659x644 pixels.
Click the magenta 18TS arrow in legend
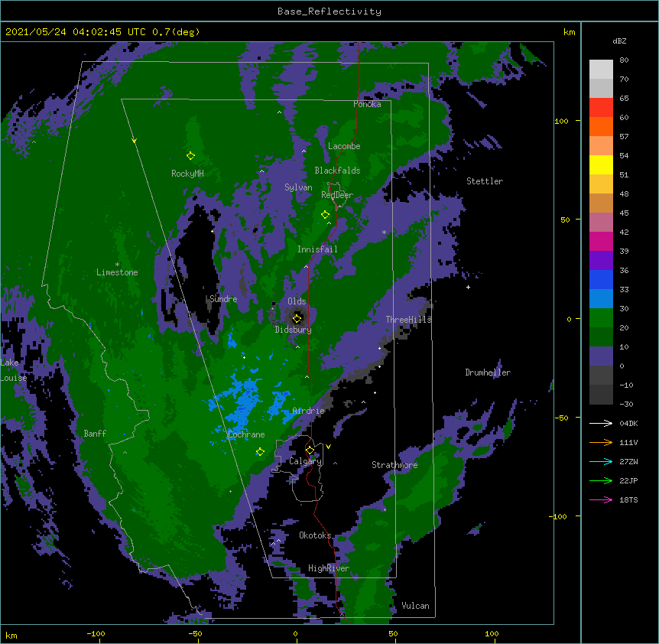[601, 499]
